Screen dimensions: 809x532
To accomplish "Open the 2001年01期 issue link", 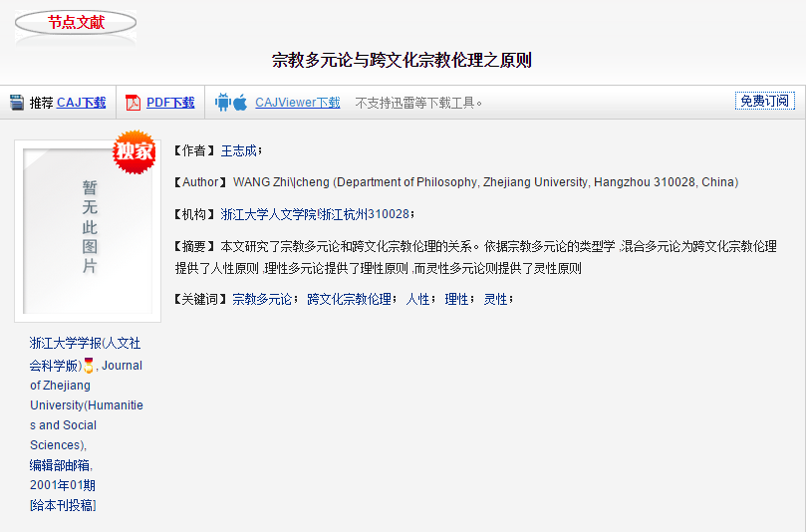I will (x=63, y=485).
